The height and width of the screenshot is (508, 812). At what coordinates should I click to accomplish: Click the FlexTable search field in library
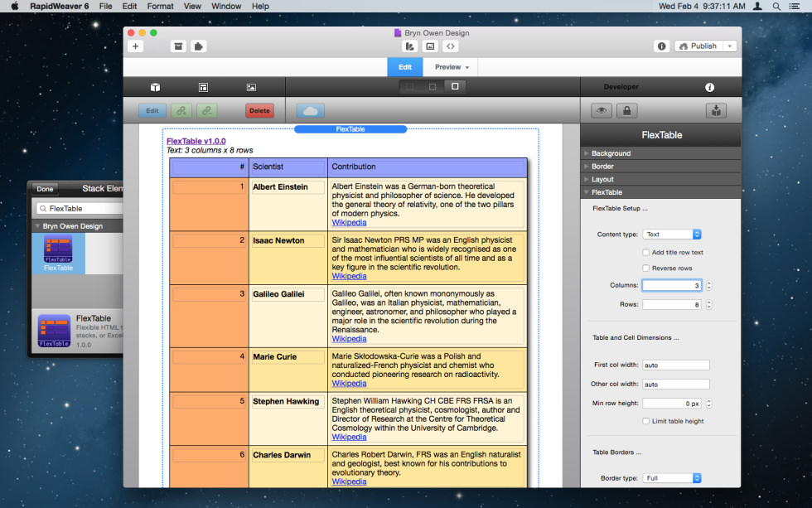80,208
